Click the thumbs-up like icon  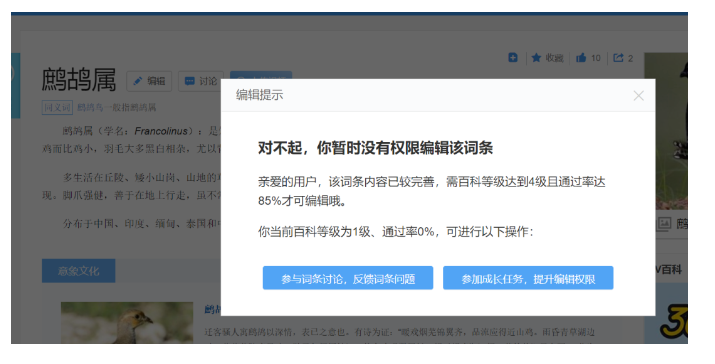581,58
